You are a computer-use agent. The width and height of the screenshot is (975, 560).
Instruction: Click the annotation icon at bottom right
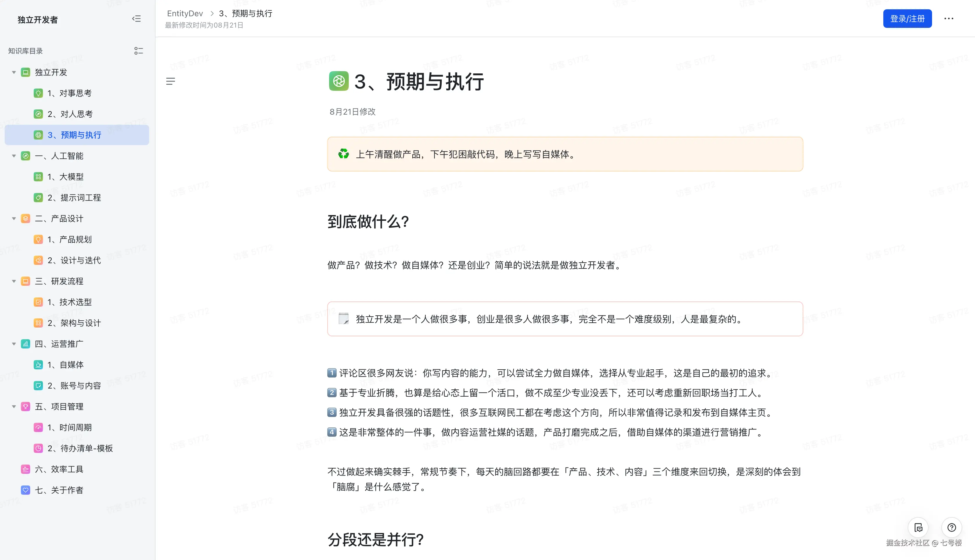tap(918, 527)
